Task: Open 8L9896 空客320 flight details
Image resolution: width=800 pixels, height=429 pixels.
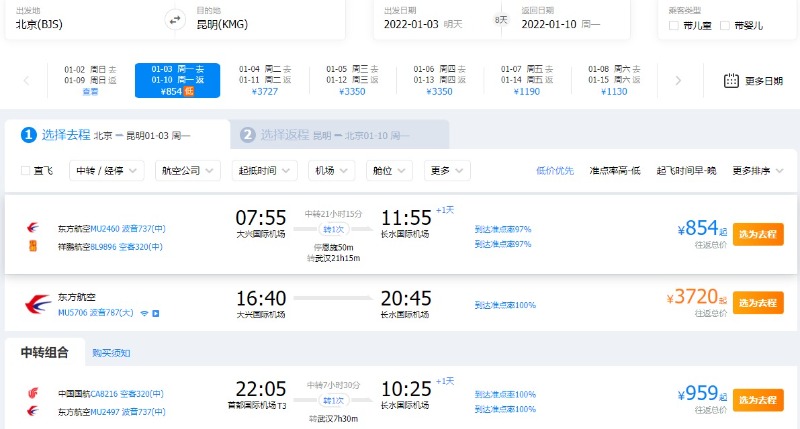Action: pyautogui.click(x=127, y=247)
